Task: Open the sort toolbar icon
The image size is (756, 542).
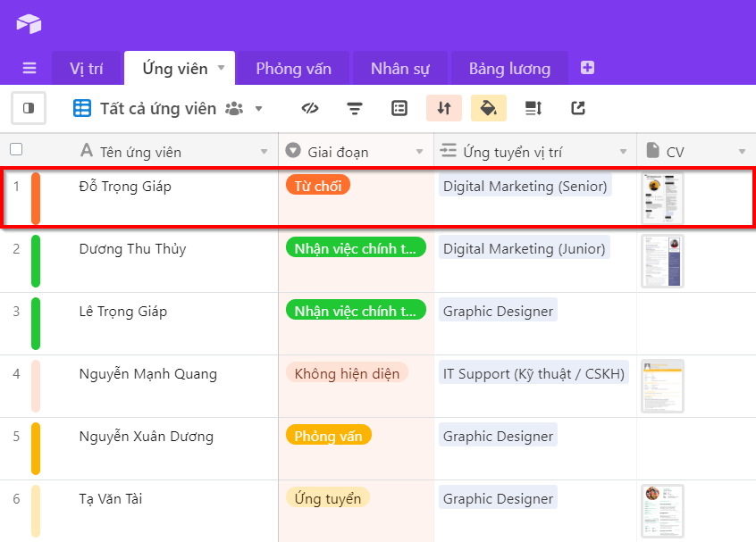Action: 444,108
